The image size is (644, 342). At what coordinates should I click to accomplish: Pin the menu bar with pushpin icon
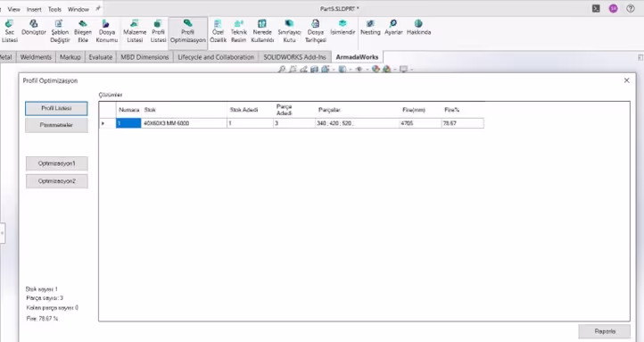pyautogui.click(x=98, y=9)
